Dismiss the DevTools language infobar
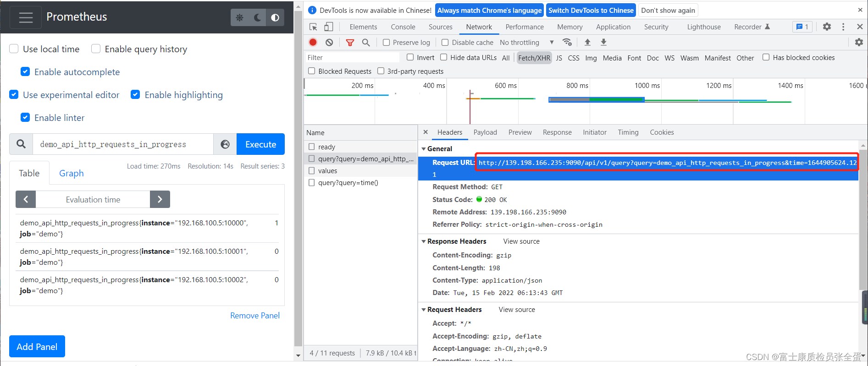 click(x=860, y=10)
